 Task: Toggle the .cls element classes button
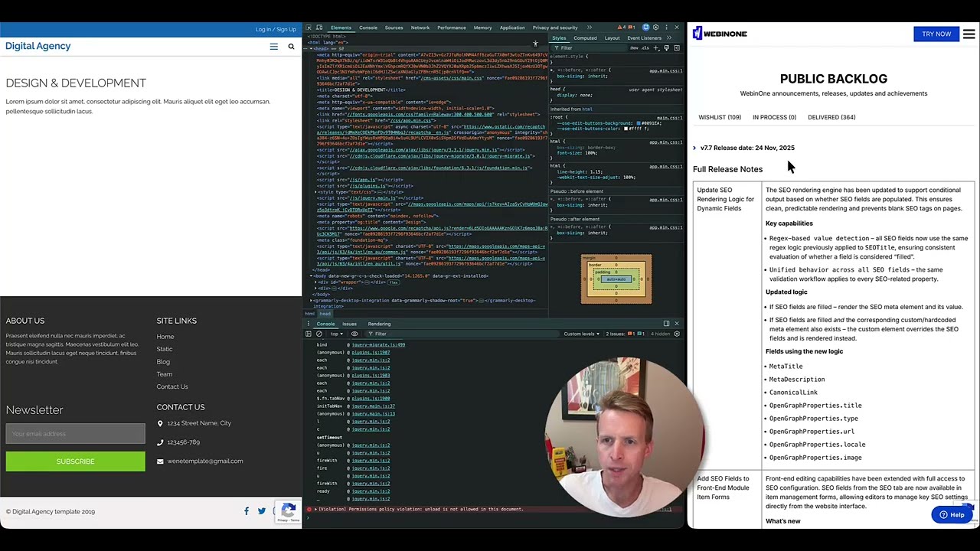point(645,47)
